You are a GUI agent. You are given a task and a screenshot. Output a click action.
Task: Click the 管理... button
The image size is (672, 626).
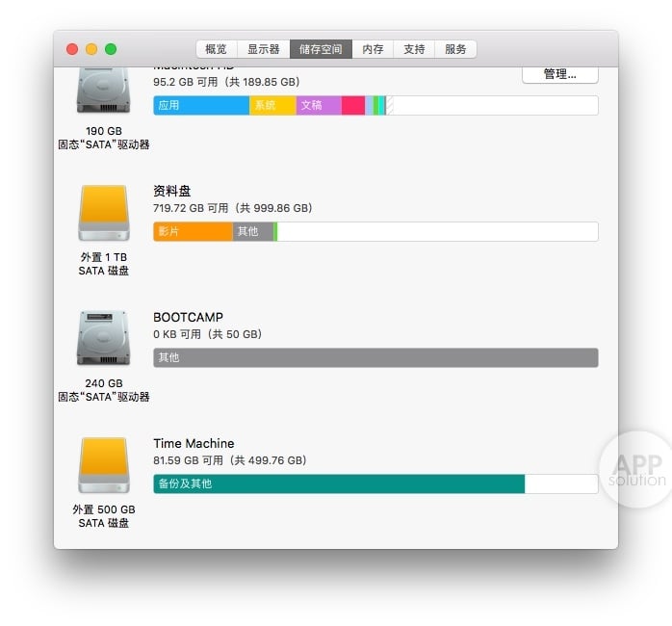coord(559,74)
